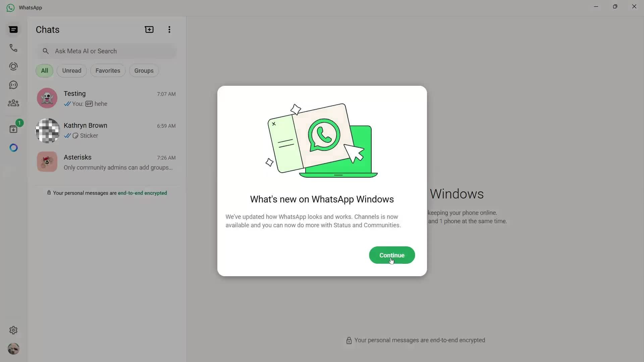Open profile picture at sidebar bottom
This screenshot has height=362, width=644.
(x=13, y=349)
